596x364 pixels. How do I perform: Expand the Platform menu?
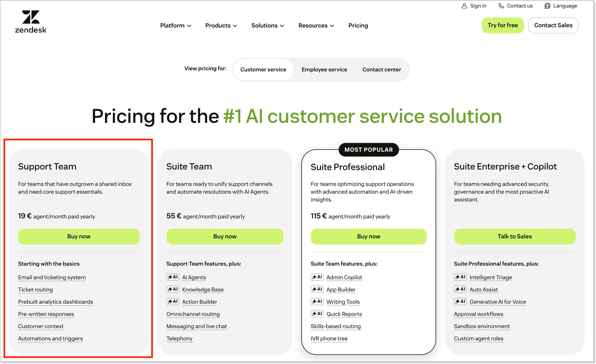point(176,26)
